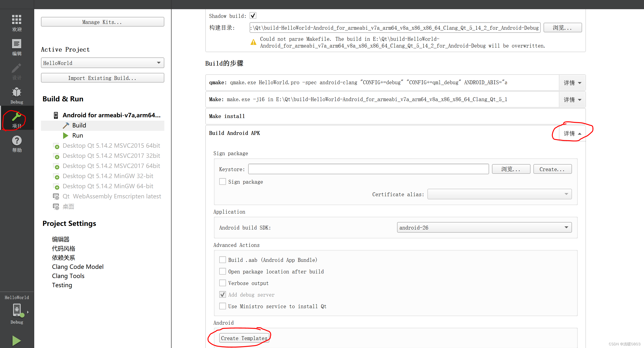Check Verbose output option
The width and height of the screenshot is (644, 348).
(222, 283)
